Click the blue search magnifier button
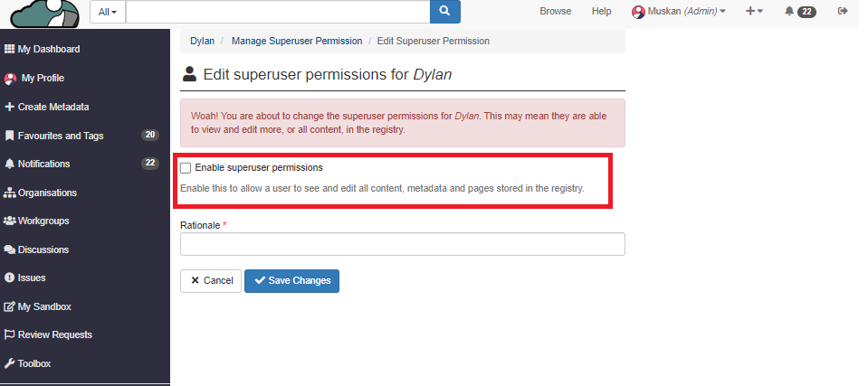 444,11
